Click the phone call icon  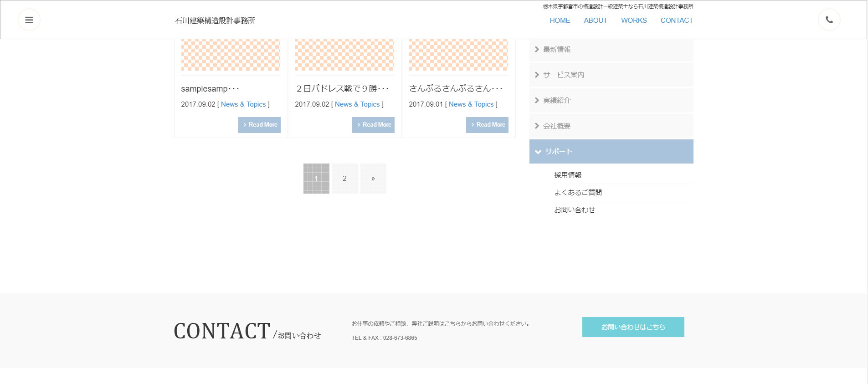click(829, 20)
